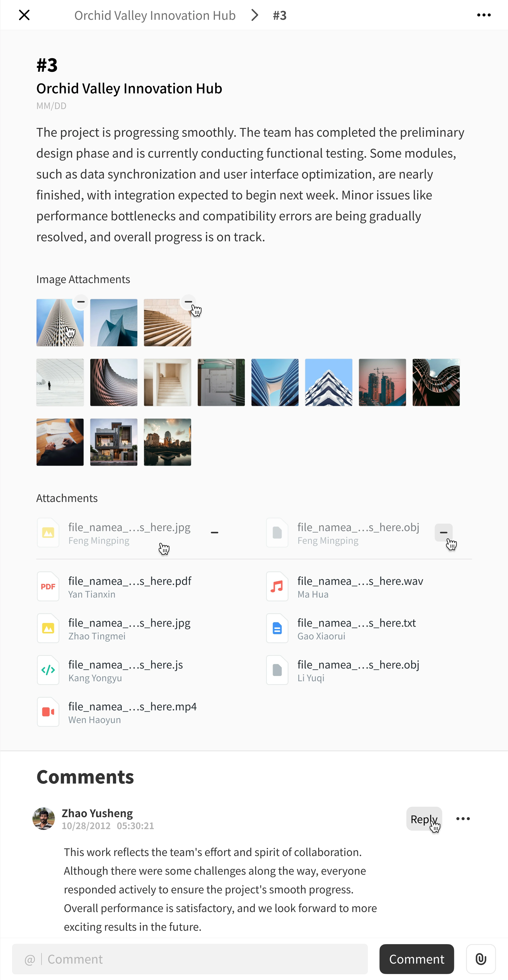
Task: Click the MM/DD date placeholder
Action: point(51,106)
